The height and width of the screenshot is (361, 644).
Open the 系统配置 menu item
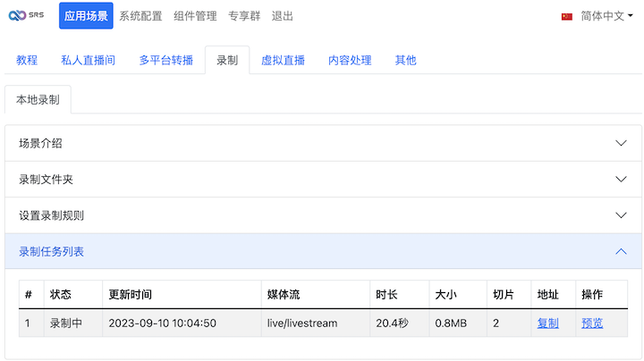[x=140, y=16]
